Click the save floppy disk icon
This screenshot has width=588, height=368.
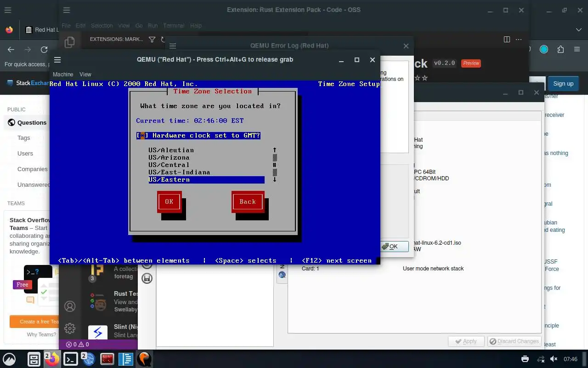click(x=147, y=278)
